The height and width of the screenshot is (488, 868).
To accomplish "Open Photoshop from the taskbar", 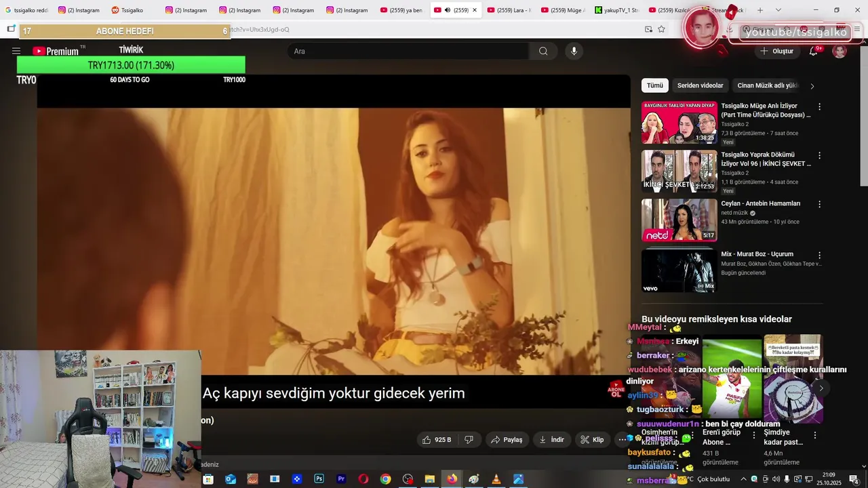I will point(319,479).
